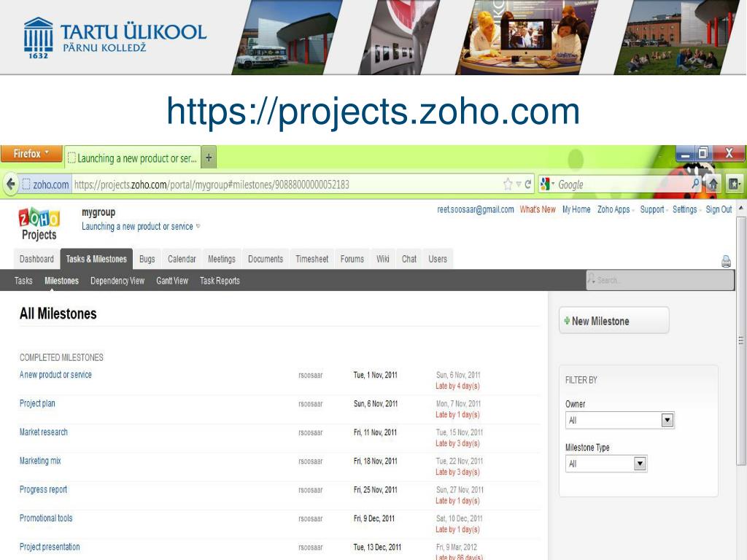Open the Firefox menu button
The image size is (747, 560).
[x=31, y=154]
